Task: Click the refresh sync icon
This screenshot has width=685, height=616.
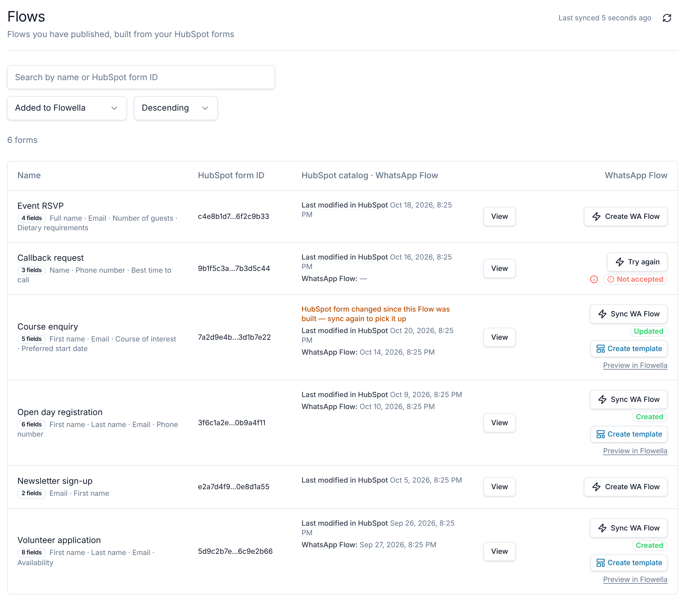Action: tap(667, 18)
